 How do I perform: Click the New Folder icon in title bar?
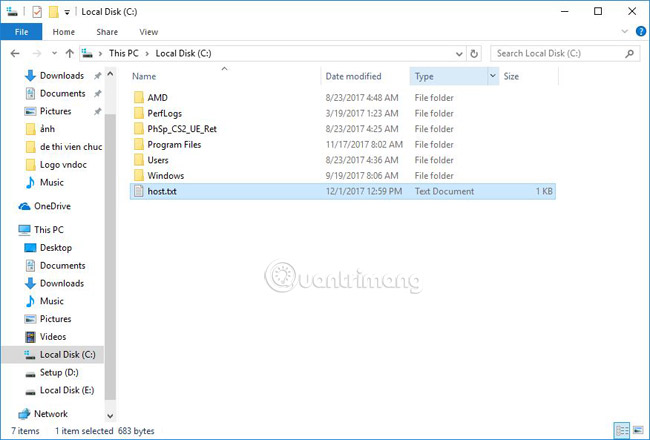pyautogui.click(x=53, y=12)
